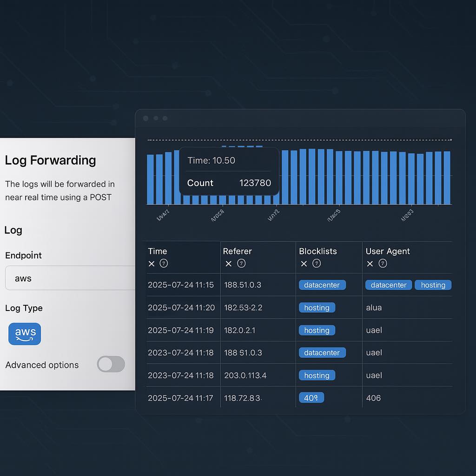Toggle the Advanced options switch
476x476 pixels.
[x=111, y=364]
